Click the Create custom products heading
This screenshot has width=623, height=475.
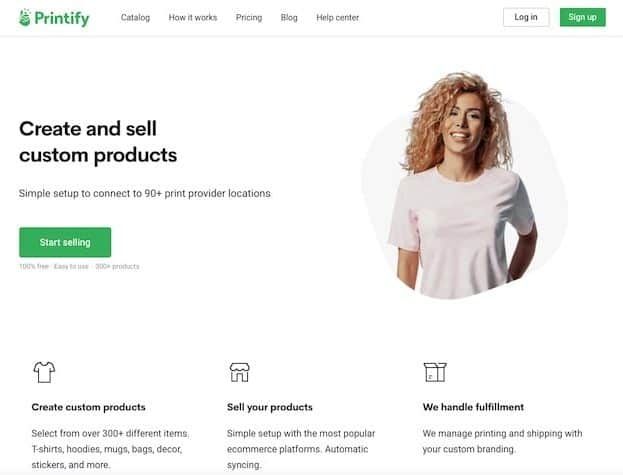89,407
